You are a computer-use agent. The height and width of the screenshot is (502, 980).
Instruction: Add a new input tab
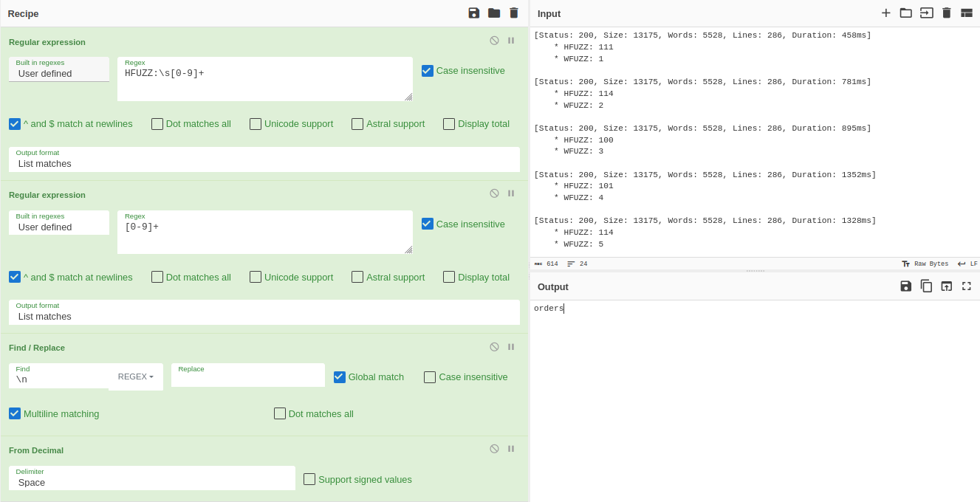tap(886, 13)
